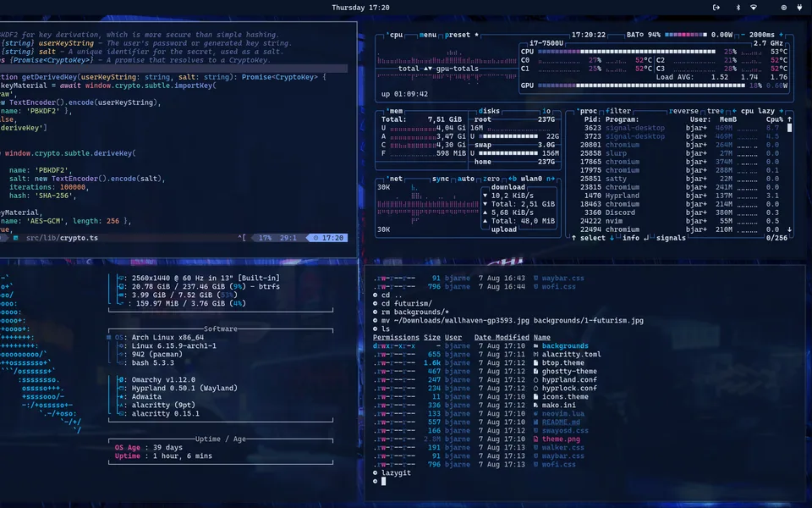Viewport: 812px width, 508px height.
Task: Click the blue down arrow right of 'select'
Action: pos(612,238)
